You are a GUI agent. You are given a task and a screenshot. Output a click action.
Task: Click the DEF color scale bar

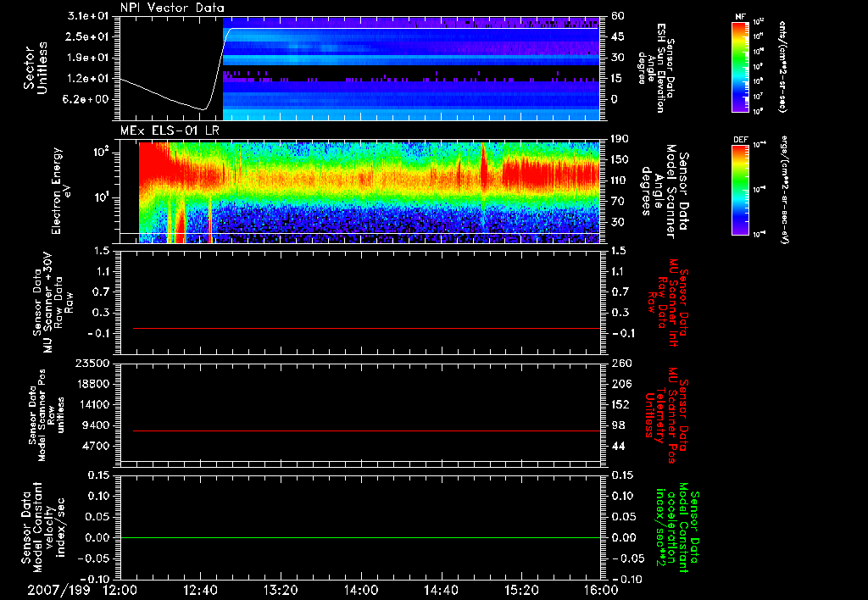point(741,190)
